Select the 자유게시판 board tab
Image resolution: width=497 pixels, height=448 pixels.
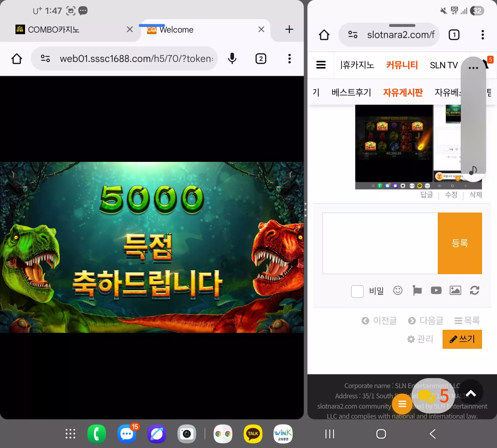click(x=403, y=92)
